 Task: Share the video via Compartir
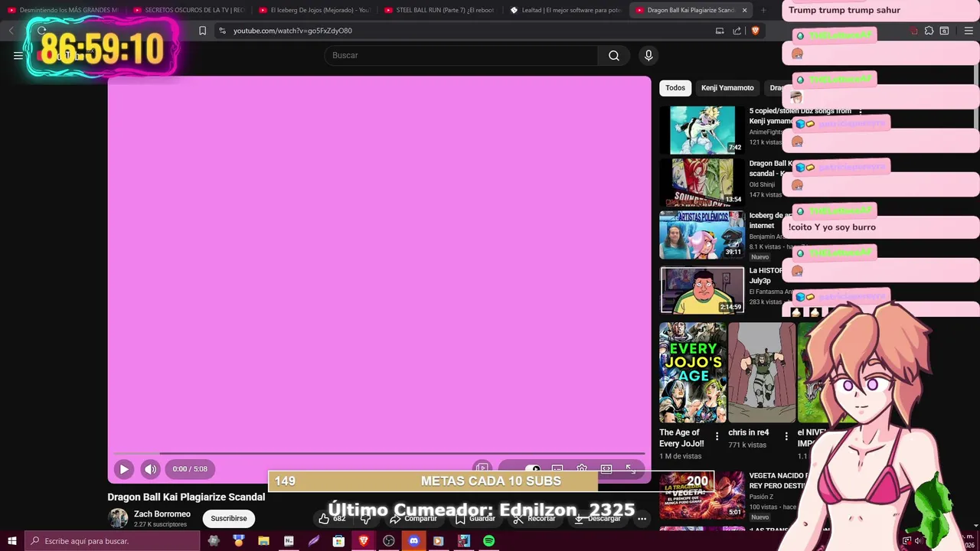point(413,518)
